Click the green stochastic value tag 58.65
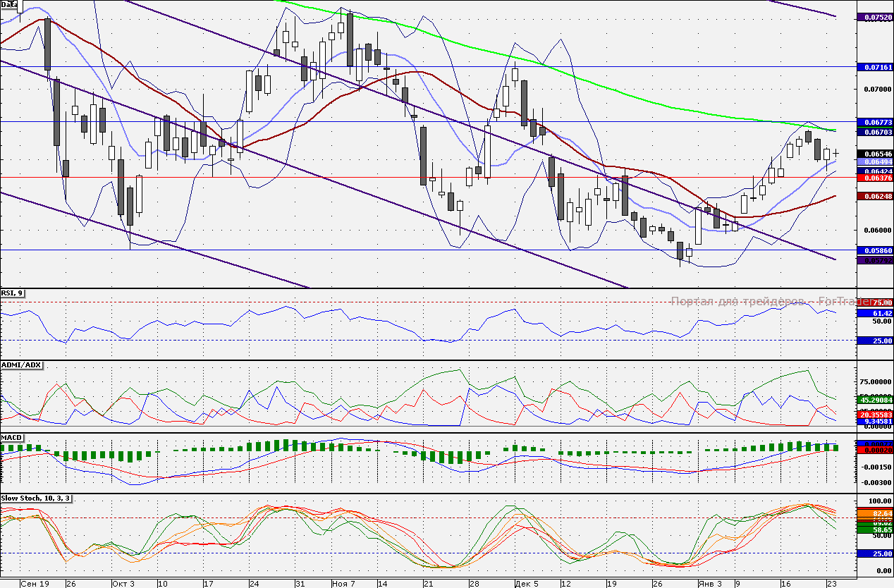 (874, 529)
